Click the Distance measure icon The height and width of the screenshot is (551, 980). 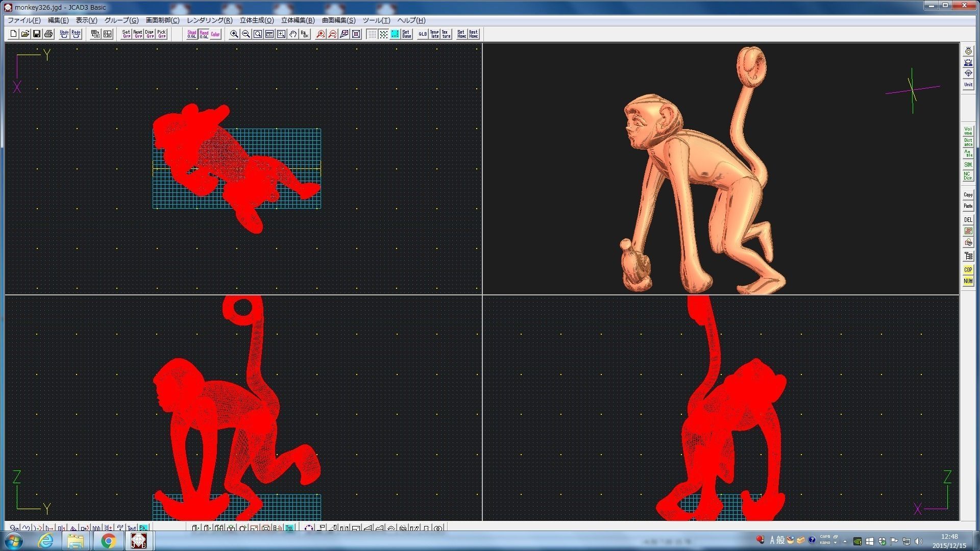[x=968, y=142]
